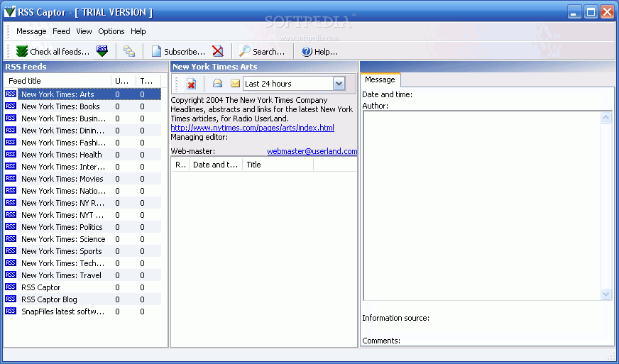
Task: Click RSS icon beside New York Times: Health
Action: (11, 155)
